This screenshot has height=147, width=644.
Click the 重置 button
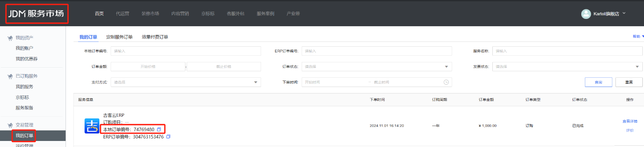[629, 82]
